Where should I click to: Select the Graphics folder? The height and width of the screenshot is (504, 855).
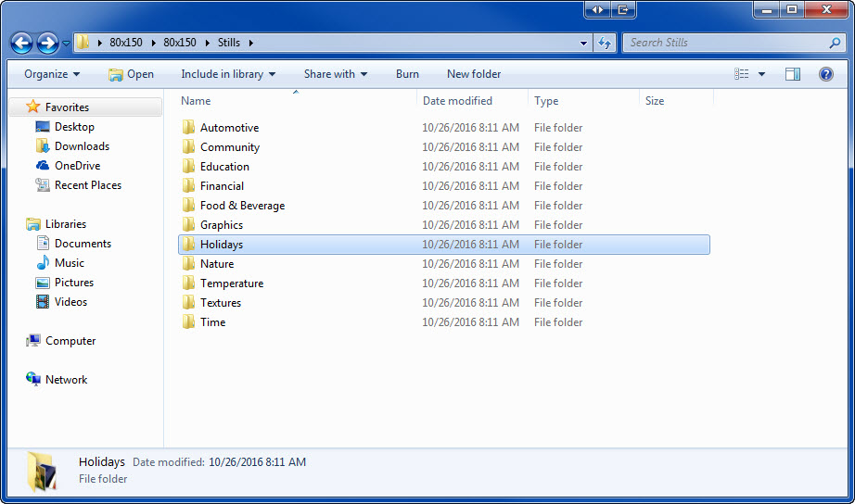222,225
